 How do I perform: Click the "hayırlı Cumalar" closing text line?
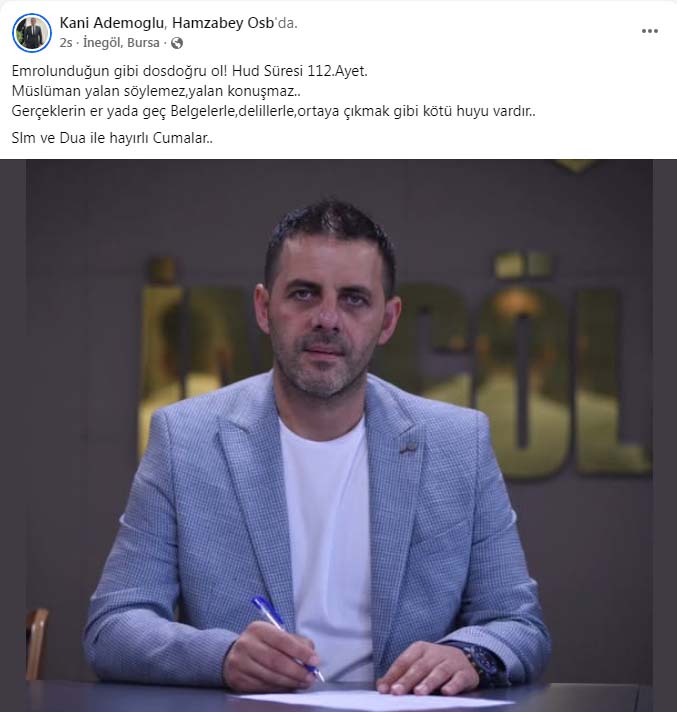point(112,138)
